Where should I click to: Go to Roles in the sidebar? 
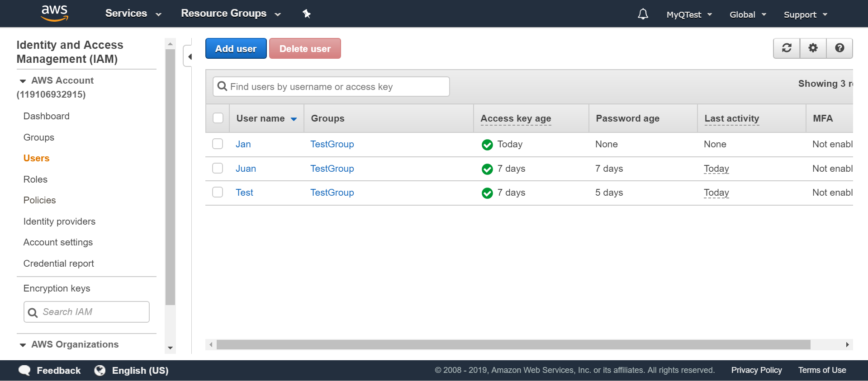(x=35, y=179)
